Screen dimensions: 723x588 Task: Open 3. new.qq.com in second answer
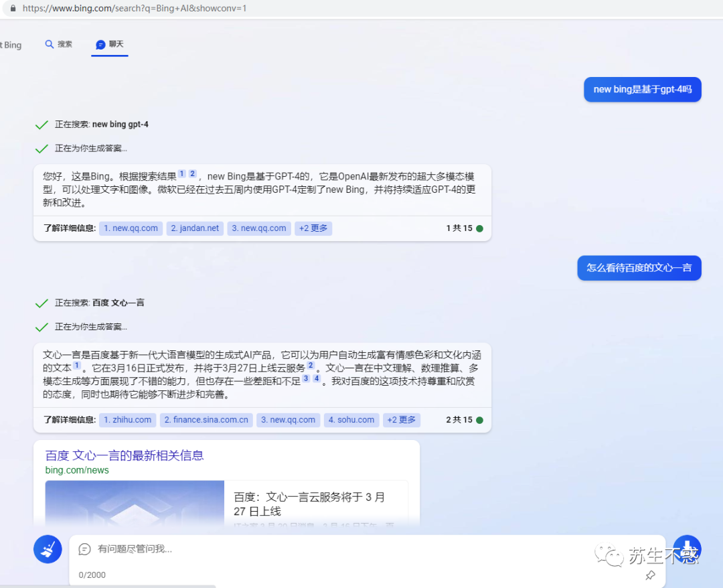(288, 420)
